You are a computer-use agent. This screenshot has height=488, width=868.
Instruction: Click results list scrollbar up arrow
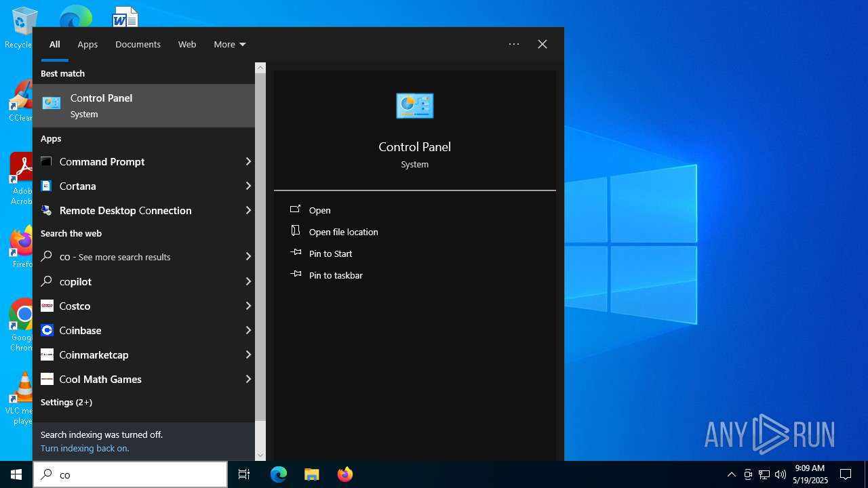[260, 68]
